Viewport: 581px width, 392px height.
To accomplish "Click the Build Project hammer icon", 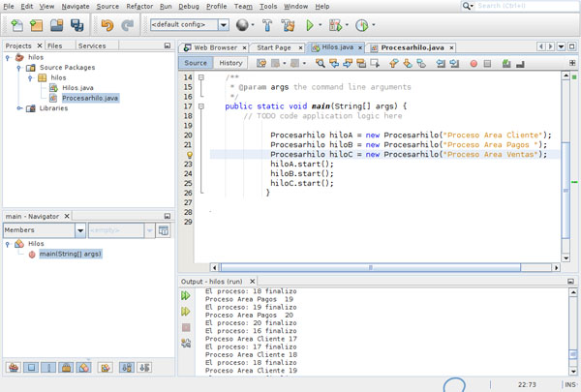I will point(267,25).
